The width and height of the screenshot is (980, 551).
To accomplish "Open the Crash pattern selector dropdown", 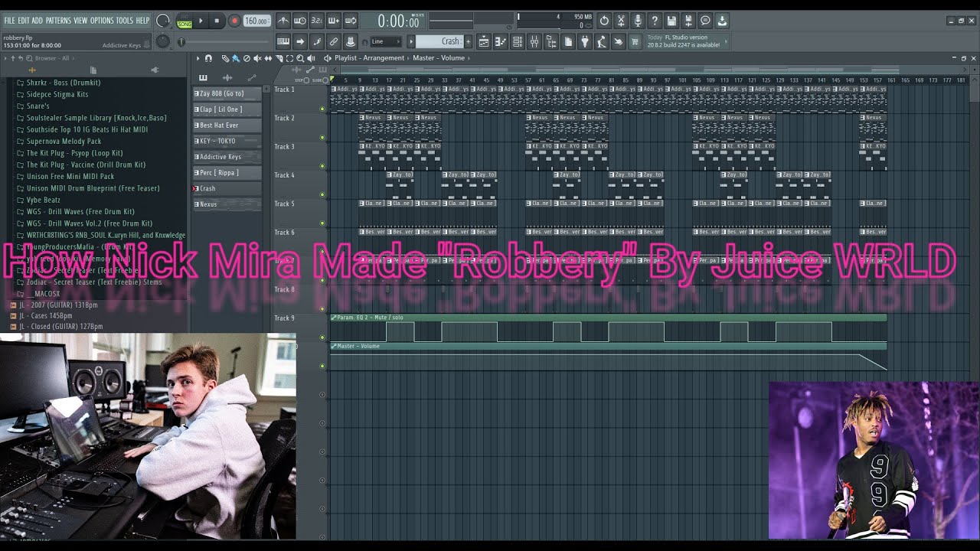I will coord(439,41).
